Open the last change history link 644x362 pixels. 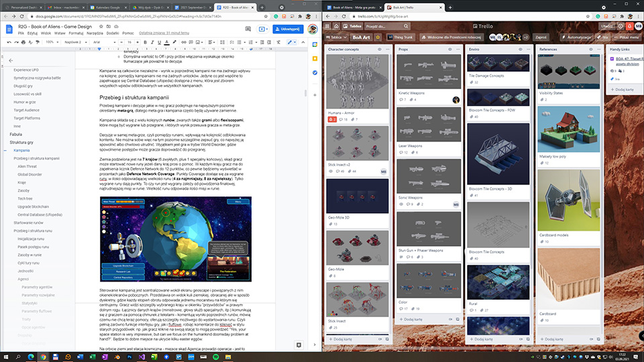click(x=164, y=34)
